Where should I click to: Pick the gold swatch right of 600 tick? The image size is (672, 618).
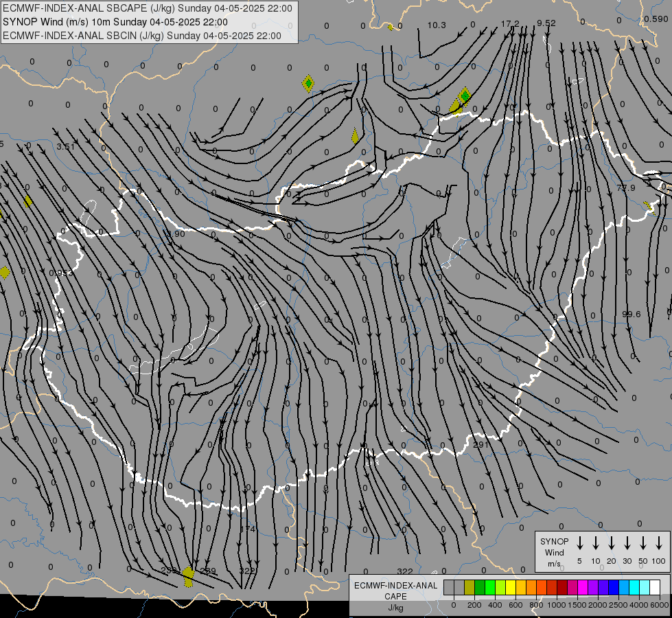[x=521, y=587]
